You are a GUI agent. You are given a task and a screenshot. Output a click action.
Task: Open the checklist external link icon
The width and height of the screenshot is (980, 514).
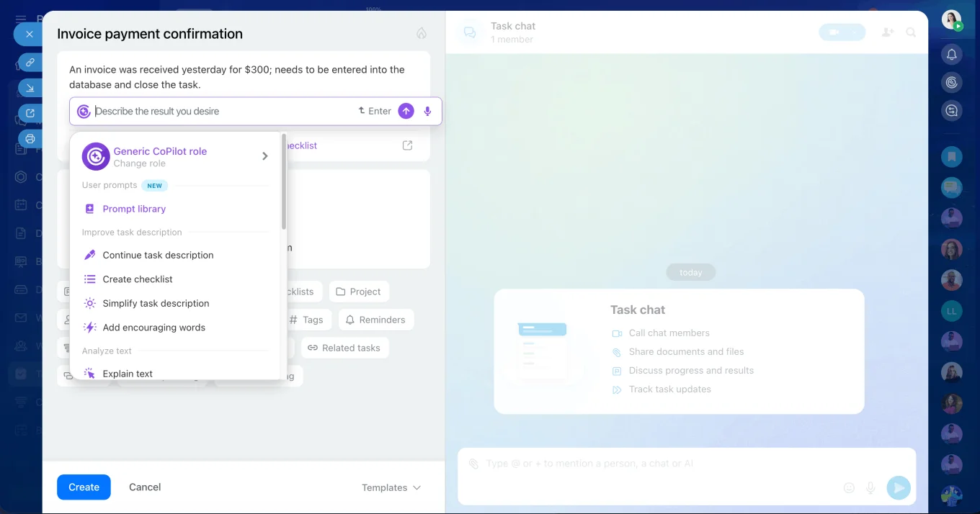pyautogui.click(x=407, y=145)
